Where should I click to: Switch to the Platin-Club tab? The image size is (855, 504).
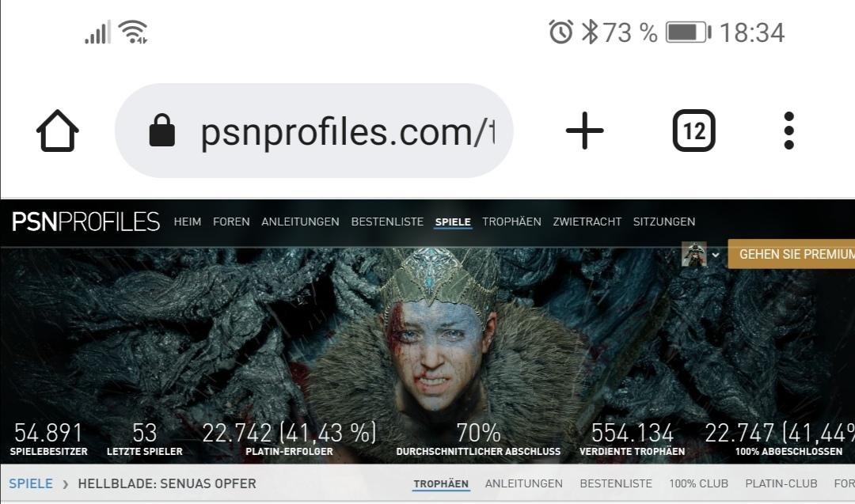click(781, 484)
